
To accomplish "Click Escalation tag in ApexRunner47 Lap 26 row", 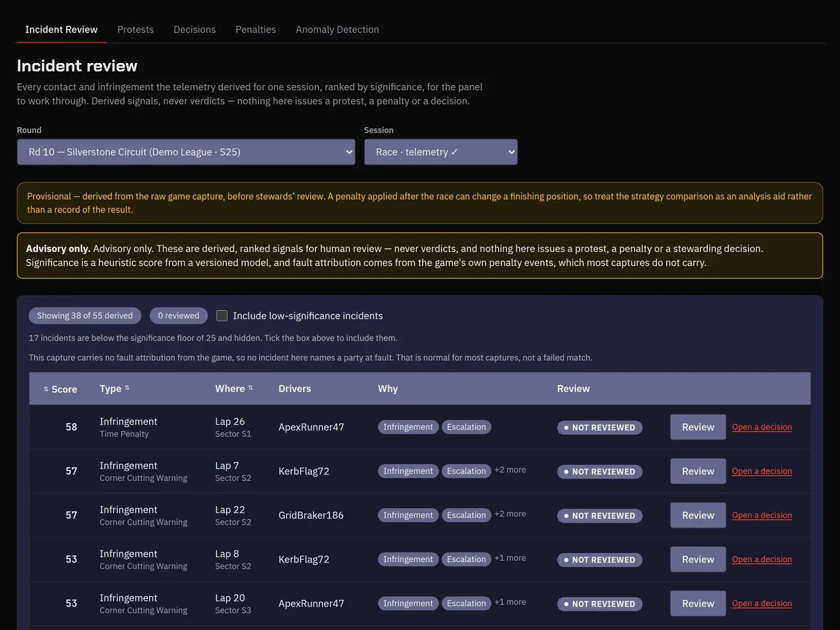I will click(x=466, y=427).
